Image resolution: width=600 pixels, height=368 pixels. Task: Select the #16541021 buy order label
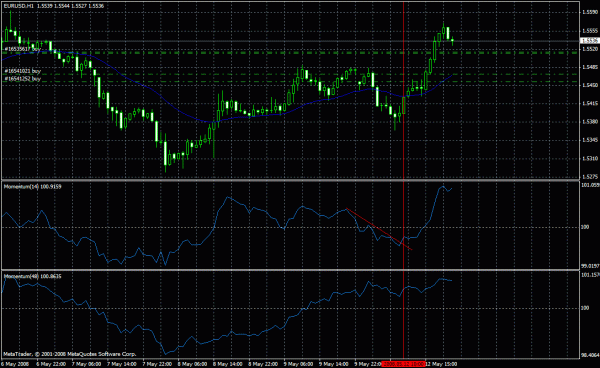(23, 71)
